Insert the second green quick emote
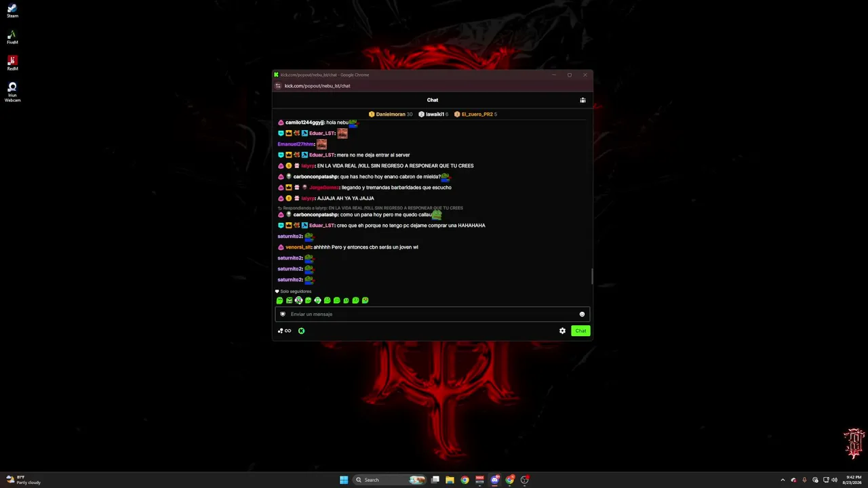 (x=289, y=300)
